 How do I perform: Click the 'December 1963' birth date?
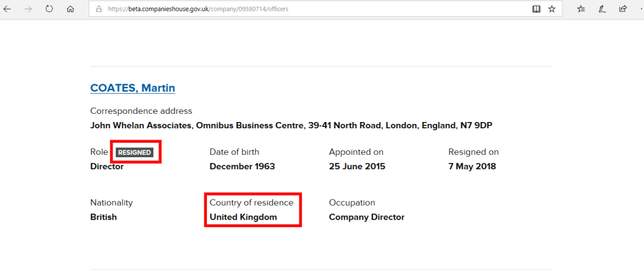(242, 167)
